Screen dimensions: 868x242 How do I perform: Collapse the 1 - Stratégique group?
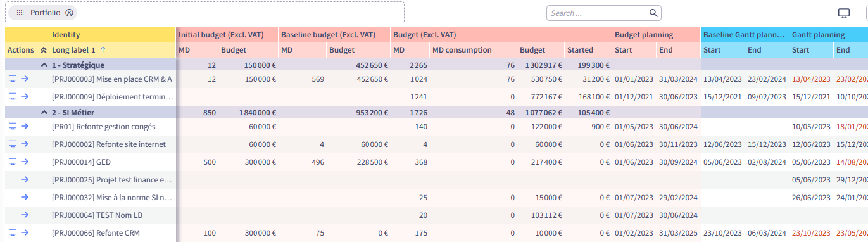[x=44, y=65]
